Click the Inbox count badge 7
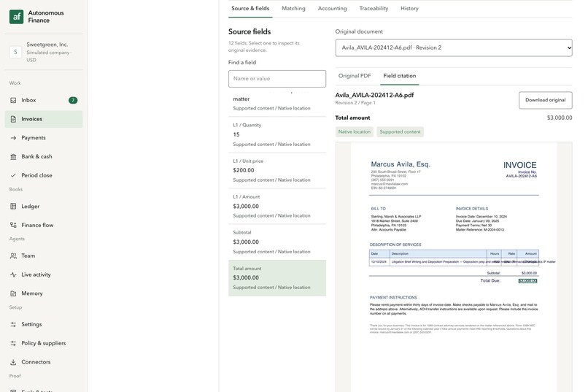Image resolution: width=588 pixels, height=392 pixels. pyautogui.click(x=73, y=100)
